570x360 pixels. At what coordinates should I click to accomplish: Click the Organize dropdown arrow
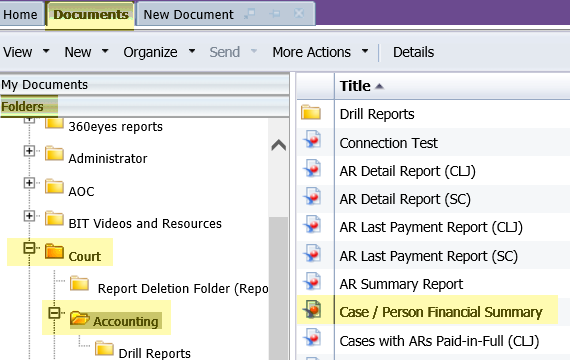[192, 51]
